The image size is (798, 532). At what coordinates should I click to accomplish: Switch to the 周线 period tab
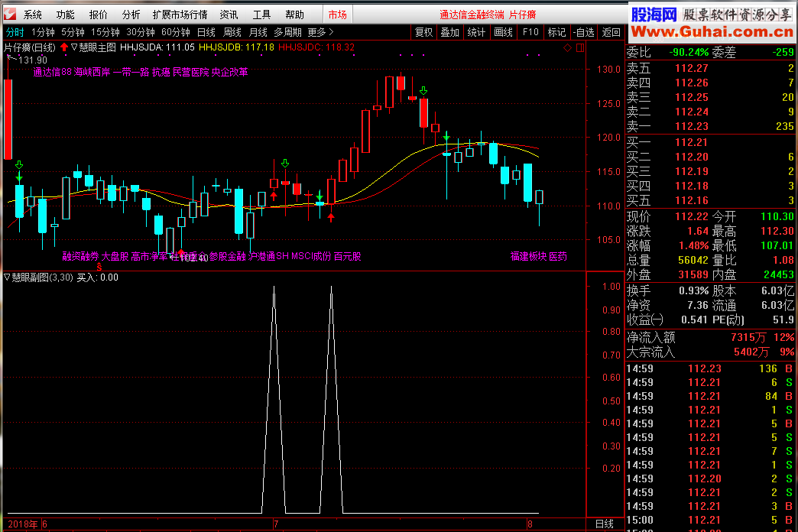[x=232, y=32]
